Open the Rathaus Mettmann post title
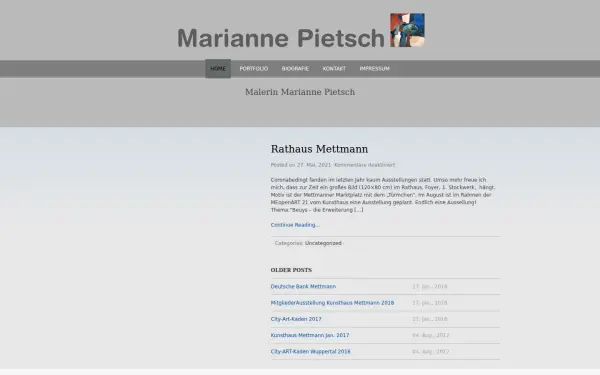 319,149
